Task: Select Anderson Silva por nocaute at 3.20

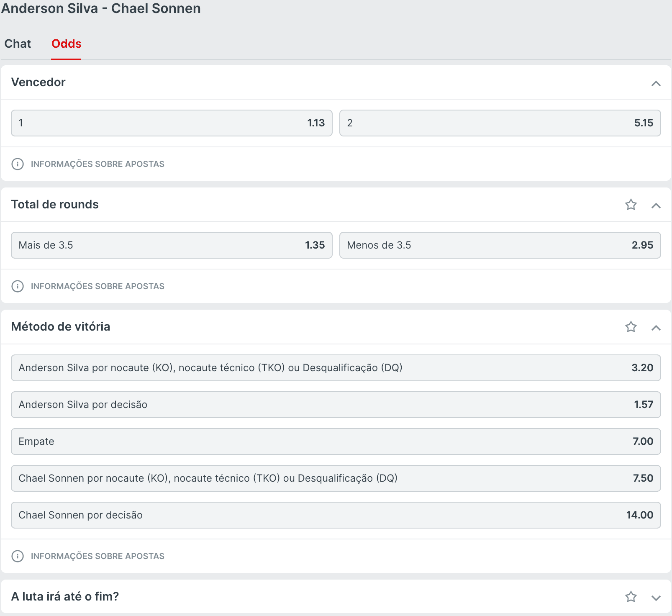Action: point(336,368)
